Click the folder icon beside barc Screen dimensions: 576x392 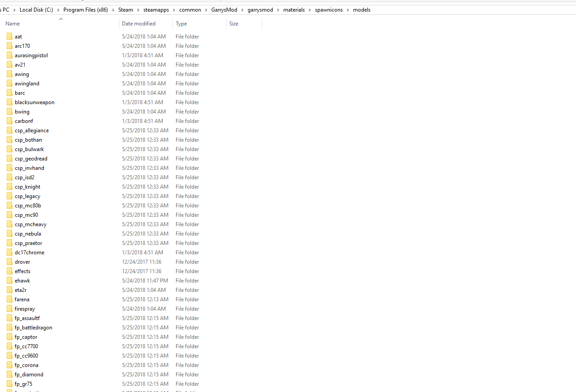point(10,93)
